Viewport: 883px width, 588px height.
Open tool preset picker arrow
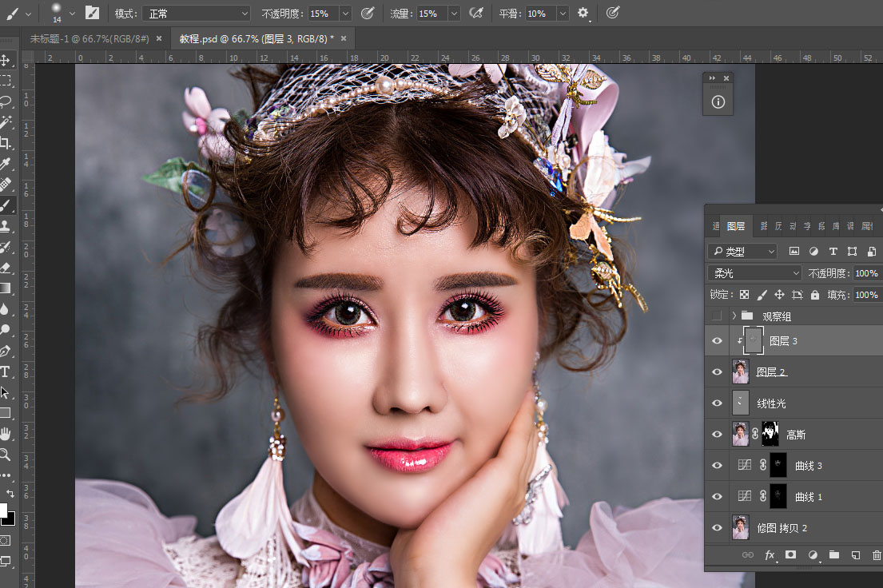(x=28, y=13)
